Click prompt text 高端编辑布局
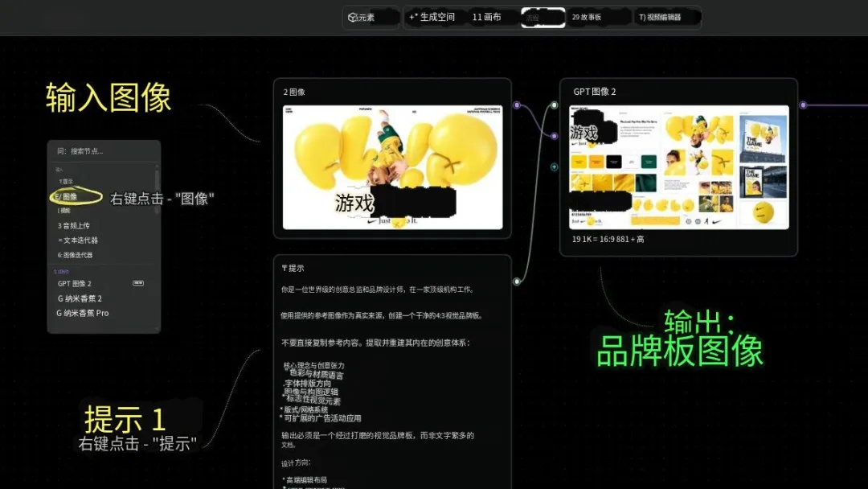 coord(306,480)
